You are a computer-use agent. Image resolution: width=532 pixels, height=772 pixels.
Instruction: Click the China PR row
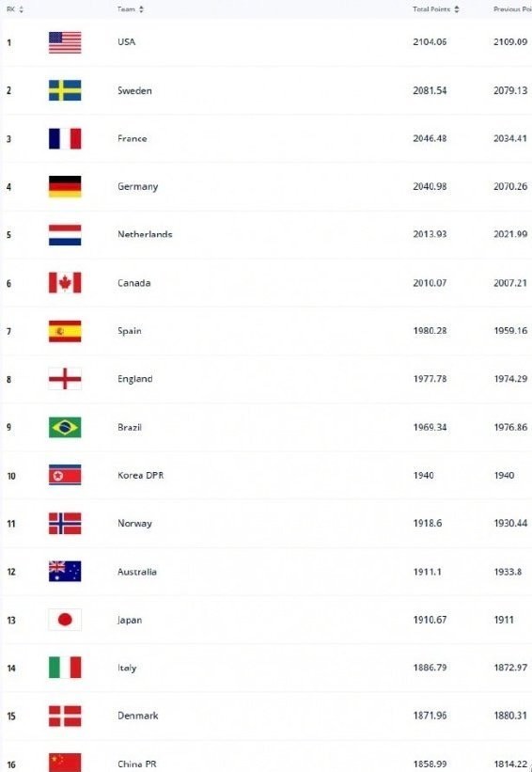[266, 758]
